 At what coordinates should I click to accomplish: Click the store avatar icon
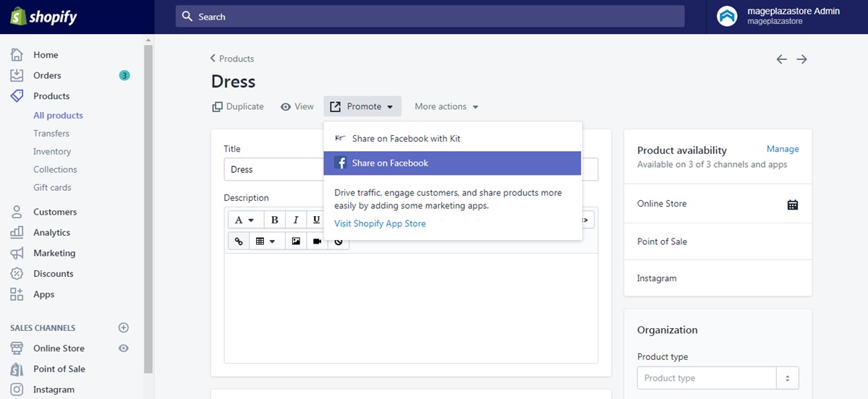[x=727, y=17]
